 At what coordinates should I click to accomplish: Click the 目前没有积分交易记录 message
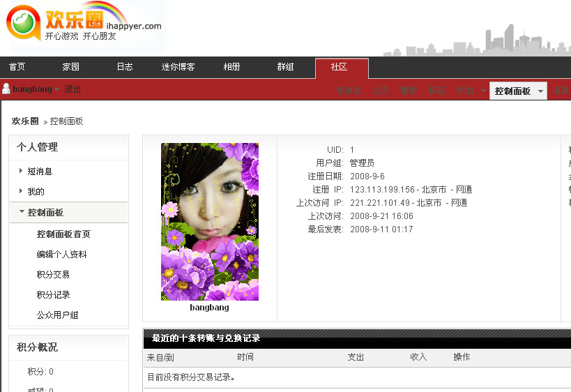(x=191, y=377)
